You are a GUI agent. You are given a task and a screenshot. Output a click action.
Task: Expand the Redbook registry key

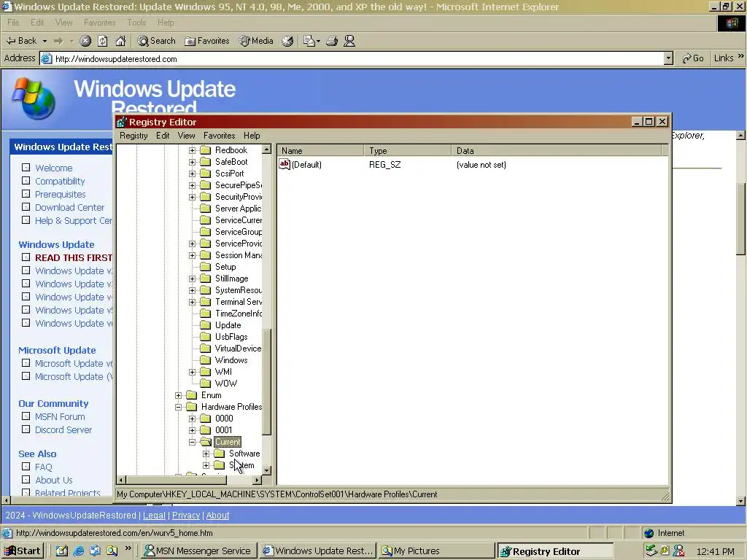pyautogui.click(x=192, y=150)
